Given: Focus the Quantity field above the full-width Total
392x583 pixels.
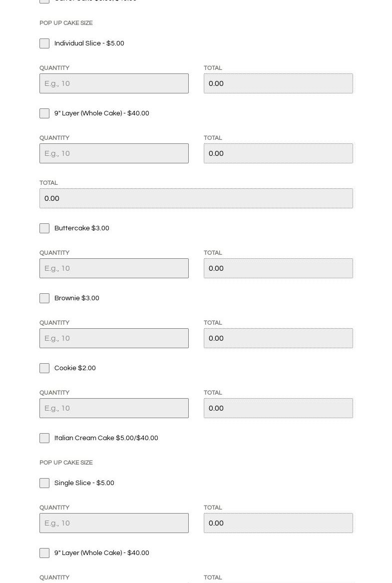Looking at the screenshot, I should point(114,153).
